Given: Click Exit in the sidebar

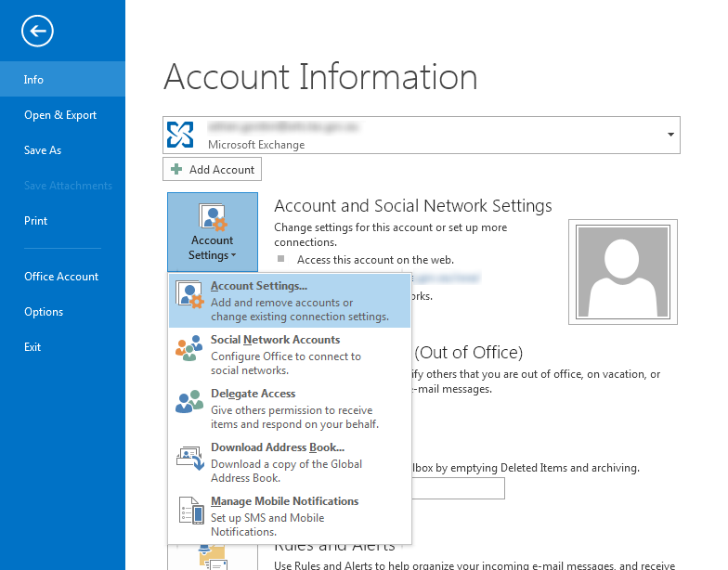Looking at the screenshot, I should (x=63, y=347).
